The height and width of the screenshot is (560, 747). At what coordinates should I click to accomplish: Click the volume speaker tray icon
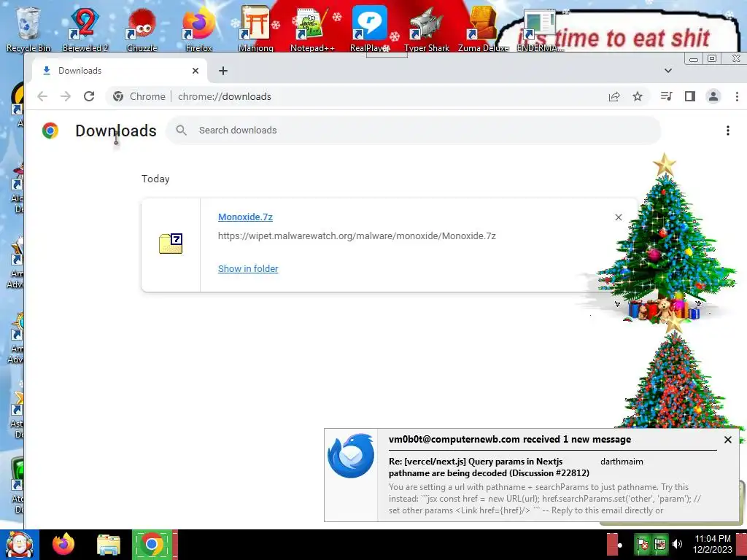pyautogui.click(x=677, y=544)
